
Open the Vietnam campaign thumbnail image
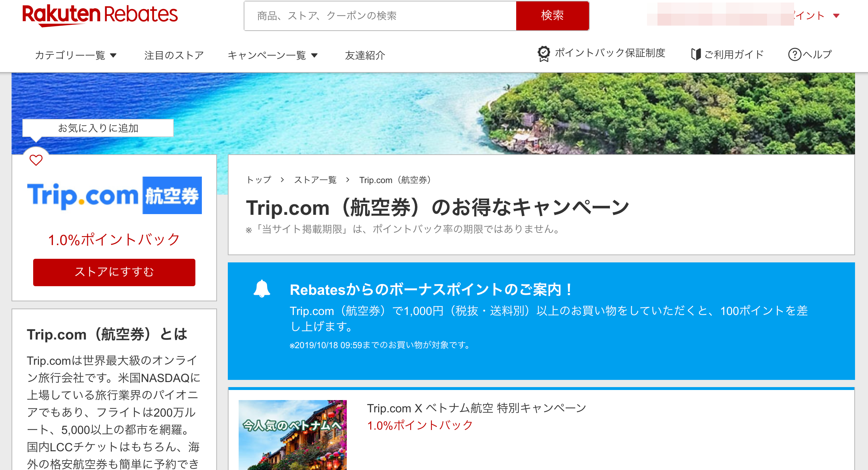click(x=293, y=435)
